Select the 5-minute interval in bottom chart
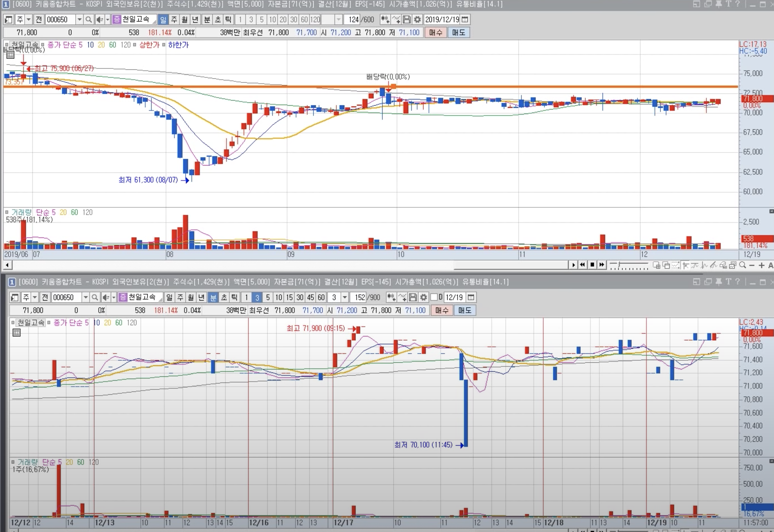 [x=268, y=297]
